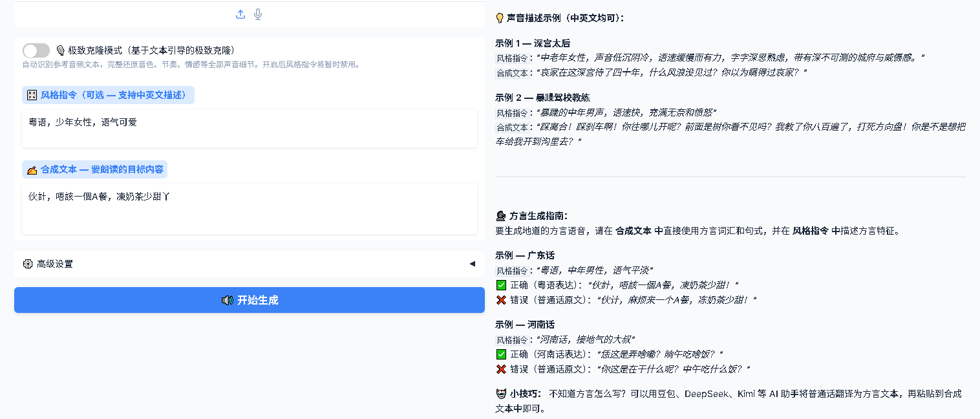Click into the 合成文本 text area

click(x=250, y=208)
